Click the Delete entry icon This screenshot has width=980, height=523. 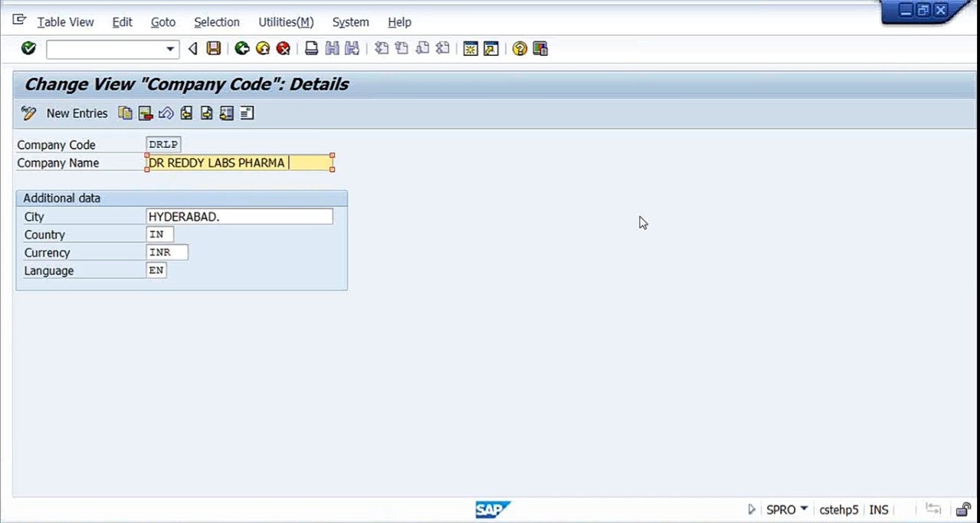(146, 113)
